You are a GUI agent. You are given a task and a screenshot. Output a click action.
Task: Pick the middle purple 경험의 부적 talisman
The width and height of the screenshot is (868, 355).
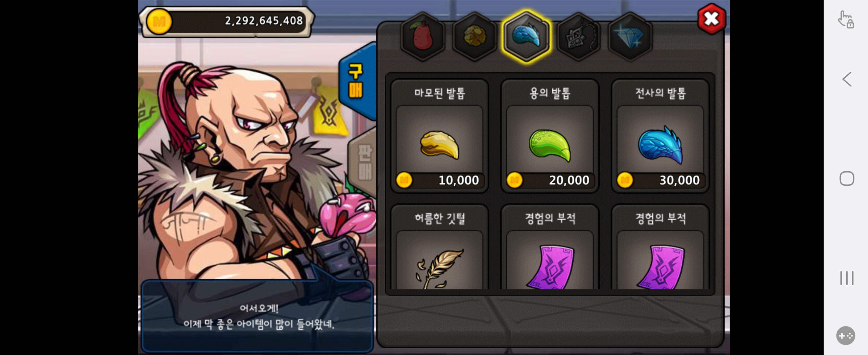550,247
